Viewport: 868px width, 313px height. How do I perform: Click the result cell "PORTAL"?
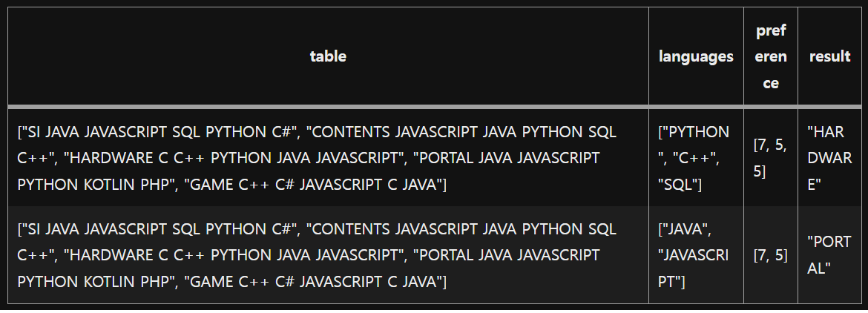coord(829,255)
